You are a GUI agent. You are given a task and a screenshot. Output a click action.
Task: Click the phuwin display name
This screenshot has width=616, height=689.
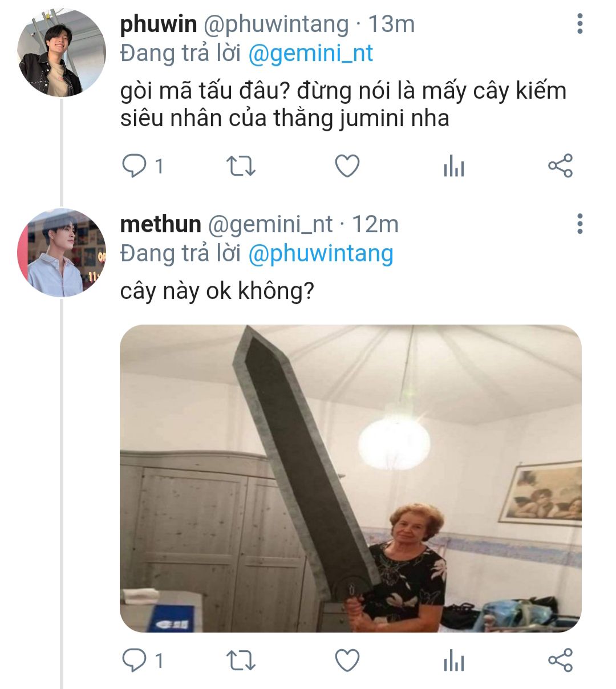pos(159,24)
